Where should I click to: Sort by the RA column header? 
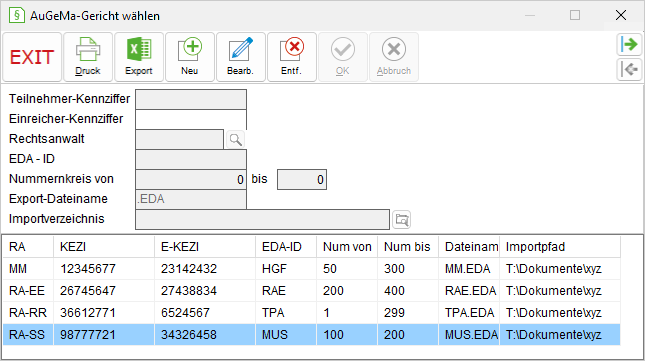coord(28,247)
